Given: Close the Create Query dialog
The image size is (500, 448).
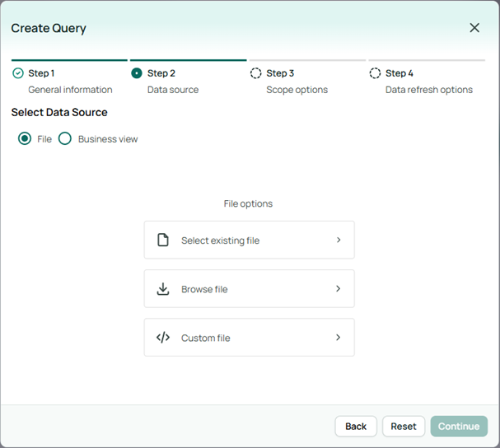Looking at the screenshot, I should (x=474, y=28).
